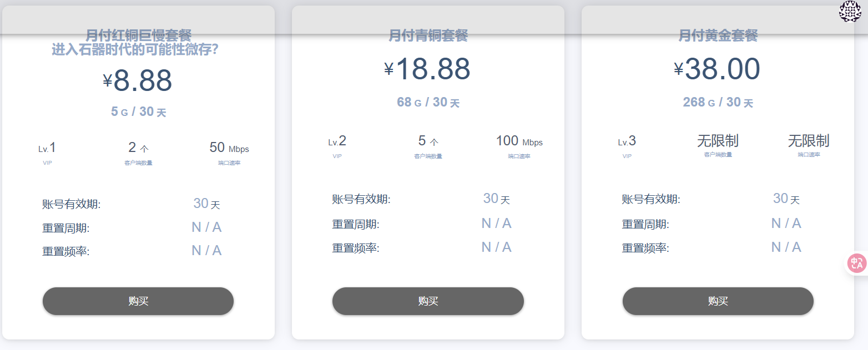Buy the ¥8.88 red copper plan
This screenshot has width=868, height=350.
point(138,301)
